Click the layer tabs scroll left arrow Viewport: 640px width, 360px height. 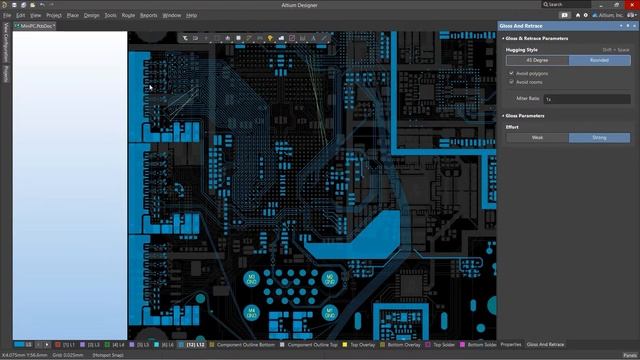(x=39, y=345)
